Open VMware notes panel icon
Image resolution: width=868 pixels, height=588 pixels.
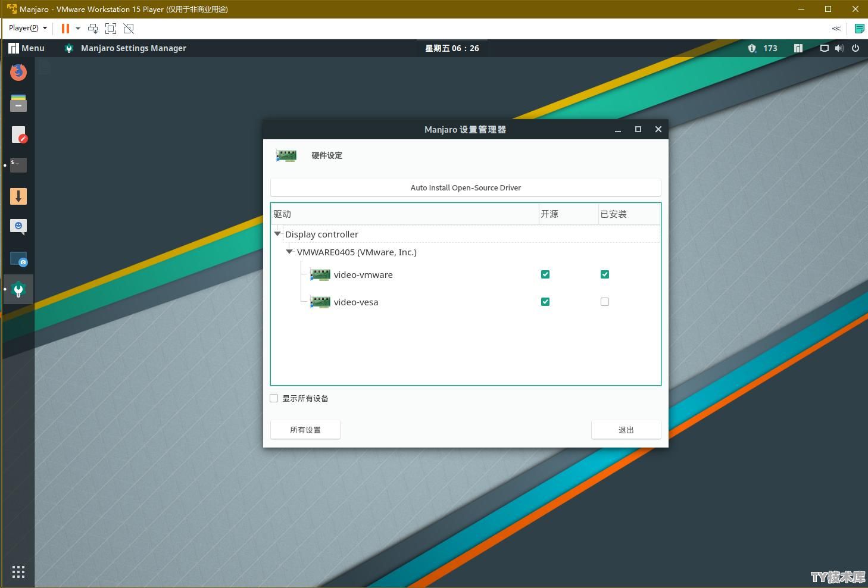[x=859, y=28]
